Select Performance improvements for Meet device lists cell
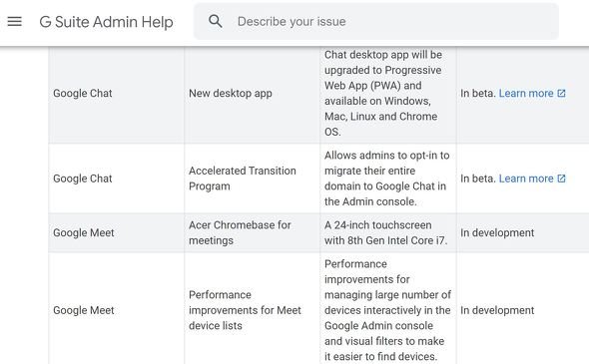Image resolution: width=589 pixels, height=364 pixels. [x=252, y=310]
